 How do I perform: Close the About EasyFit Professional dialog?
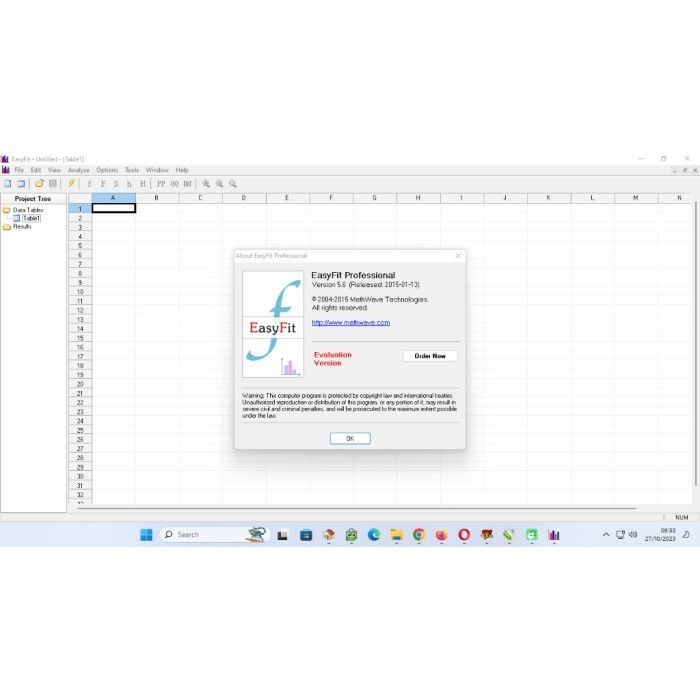click(458, 256)
